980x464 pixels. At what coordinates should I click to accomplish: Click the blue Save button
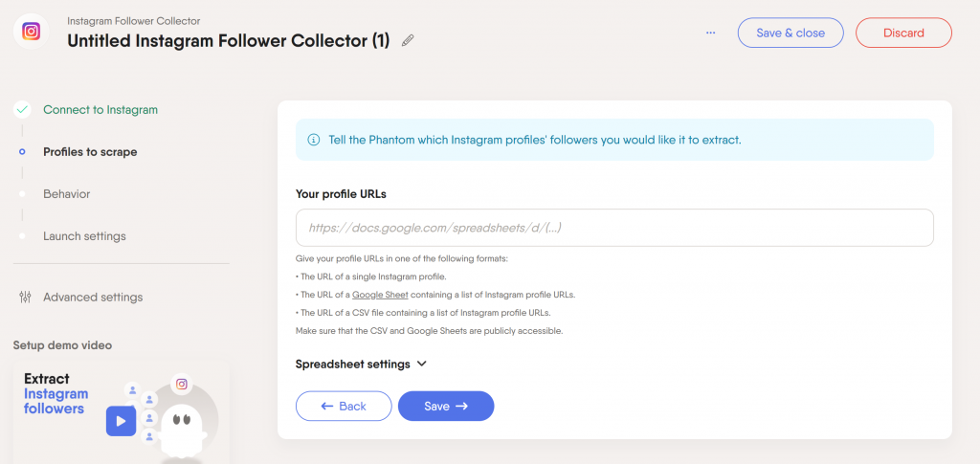446,407
